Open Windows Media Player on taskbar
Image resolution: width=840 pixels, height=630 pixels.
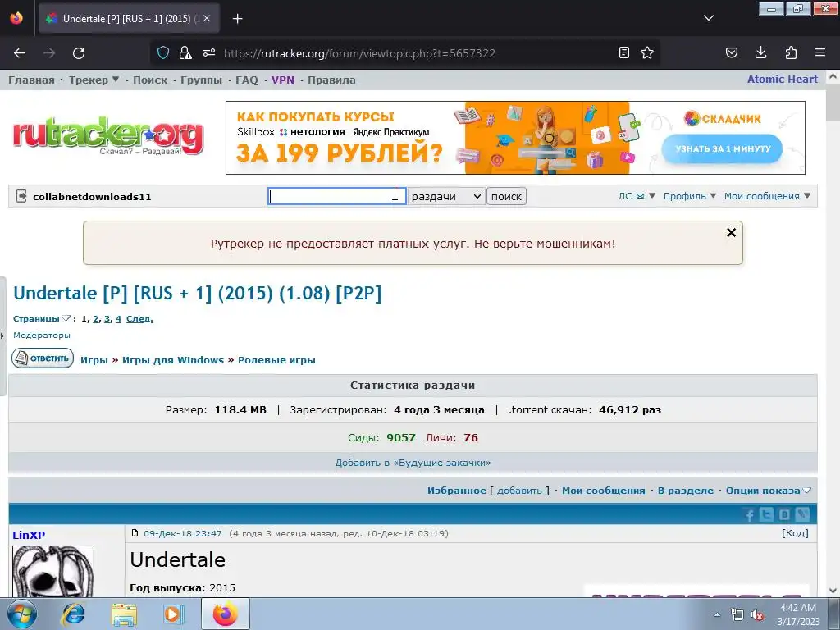coord(173,614)
